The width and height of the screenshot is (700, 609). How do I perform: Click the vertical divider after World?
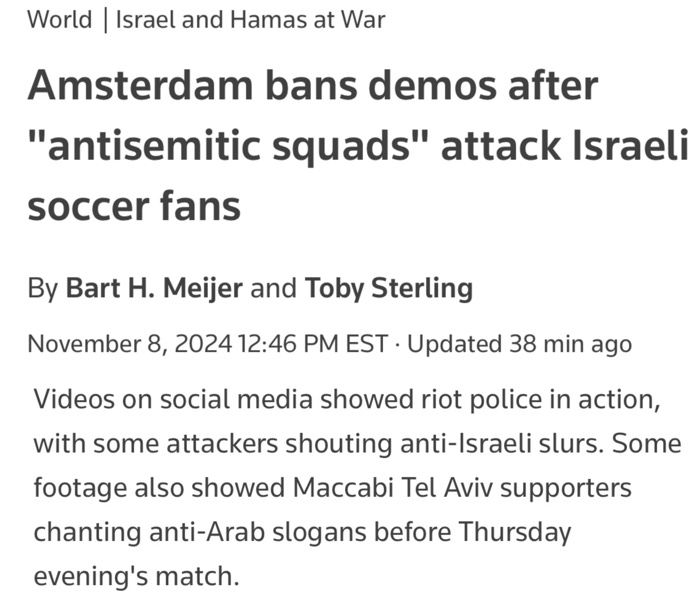105,21
